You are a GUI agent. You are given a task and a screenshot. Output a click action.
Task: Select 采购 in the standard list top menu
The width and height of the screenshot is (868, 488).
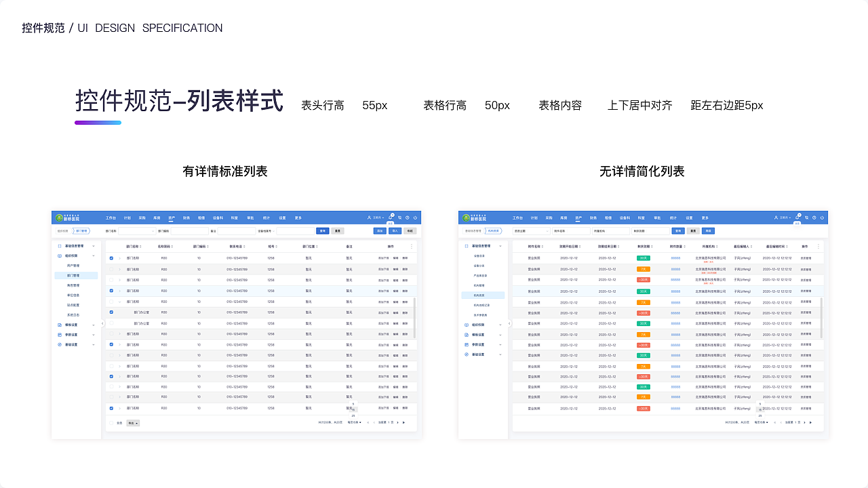[142, 218]
